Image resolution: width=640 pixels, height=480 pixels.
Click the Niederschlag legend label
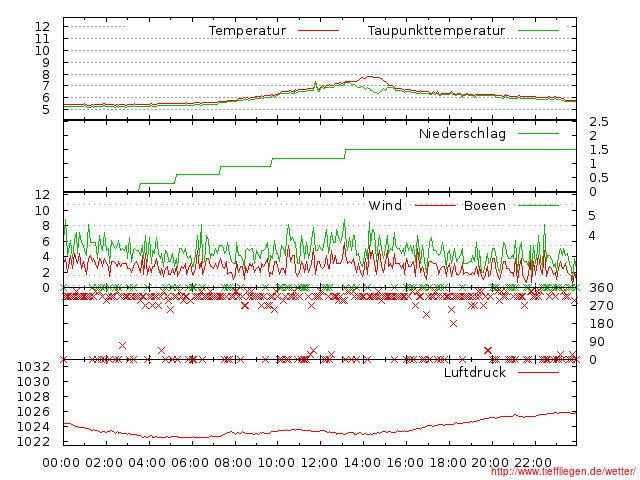point(462,134)
